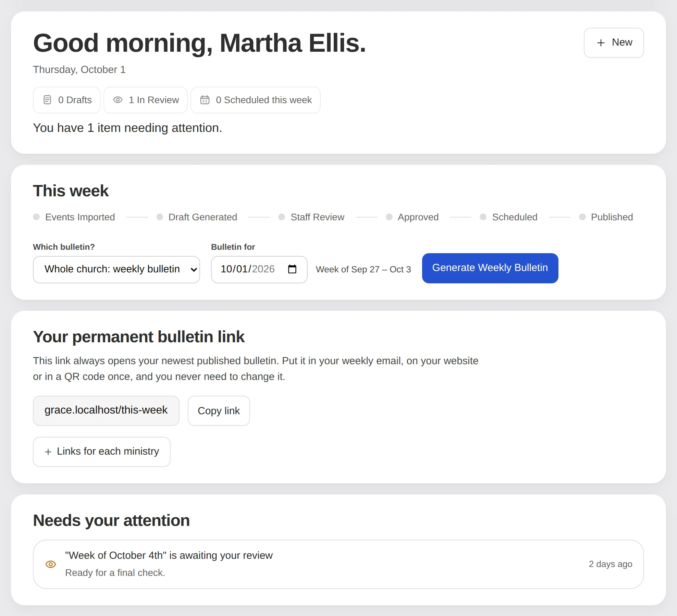Select the Draft Generated step
The height and width of the screenshot is (616, 677).
click(x=197, y=217)
